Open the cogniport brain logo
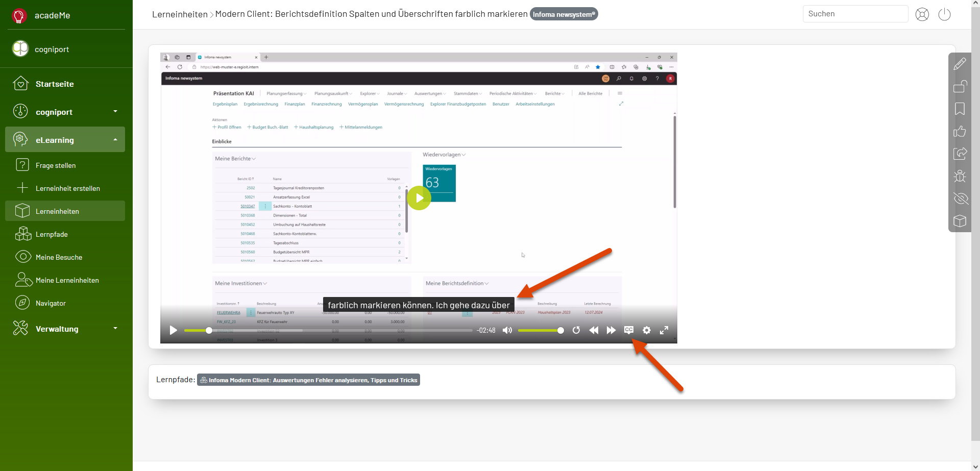980x471 pixels. point(20,48)
